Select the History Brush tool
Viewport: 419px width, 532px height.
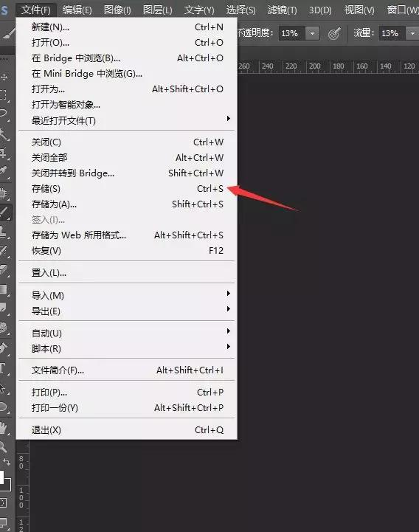click(4, 251)
